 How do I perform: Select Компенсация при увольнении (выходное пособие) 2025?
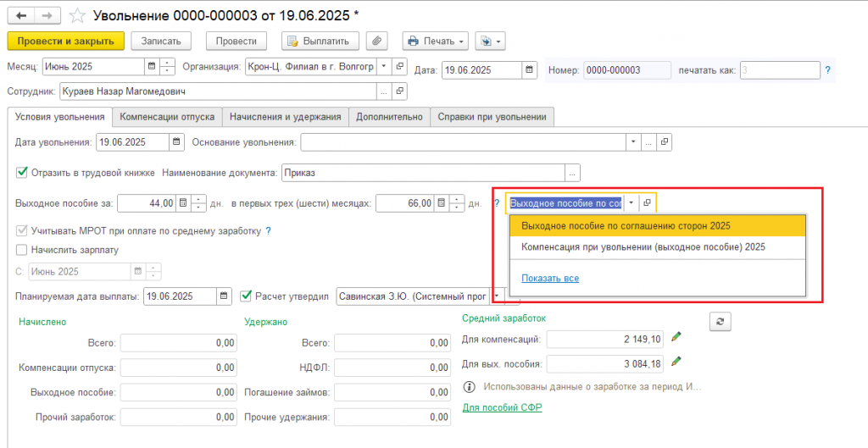(643, 246)
